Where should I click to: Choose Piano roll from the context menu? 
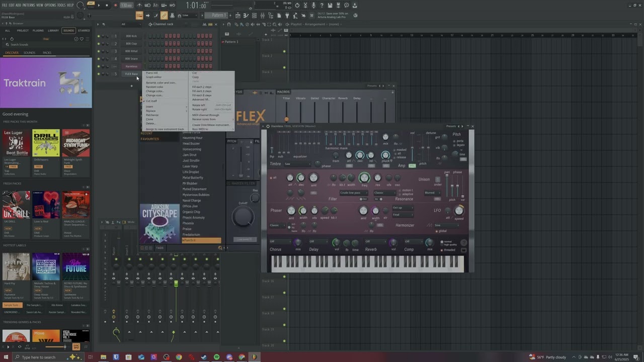point(151,73)
